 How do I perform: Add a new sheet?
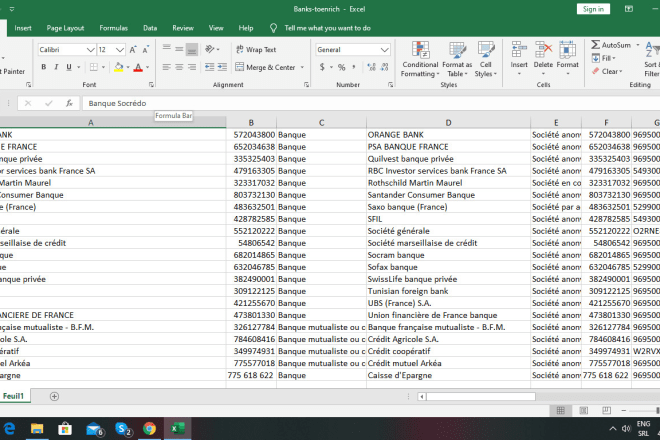(x=54, y=396)
